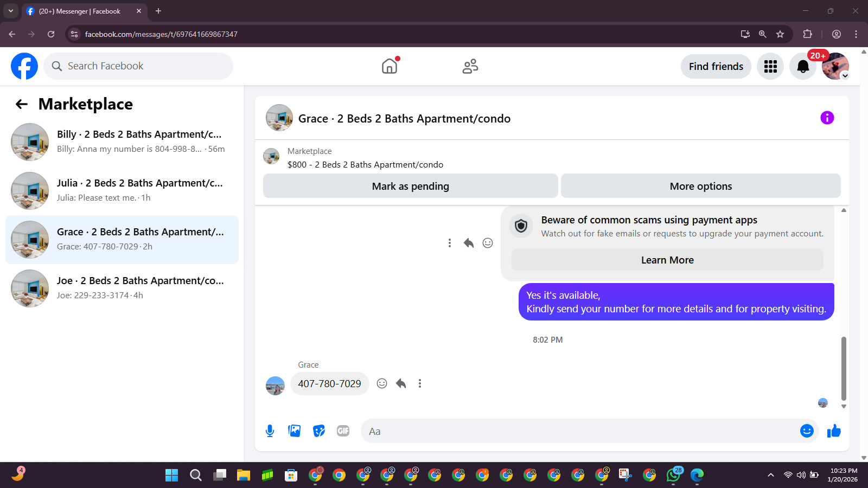The height and width of the screenshot is (488, 868).
Task: Reply to Grace's phone number message
Action: pos(401,383)
